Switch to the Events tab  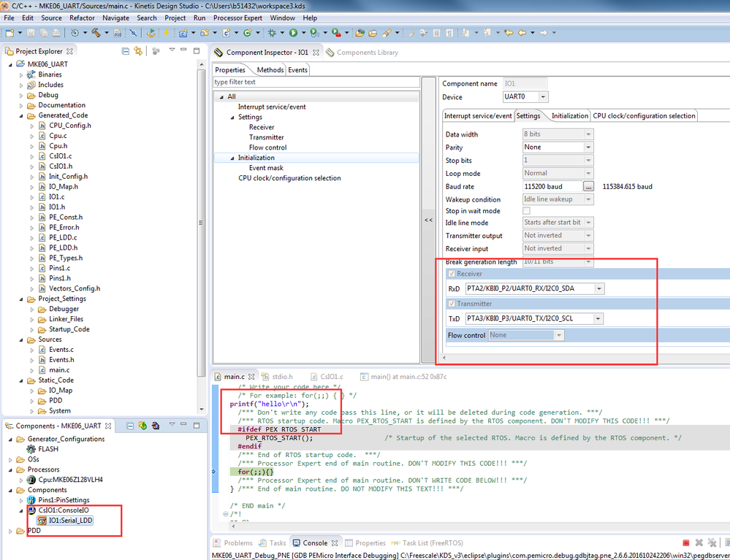[x=297, y=70]
